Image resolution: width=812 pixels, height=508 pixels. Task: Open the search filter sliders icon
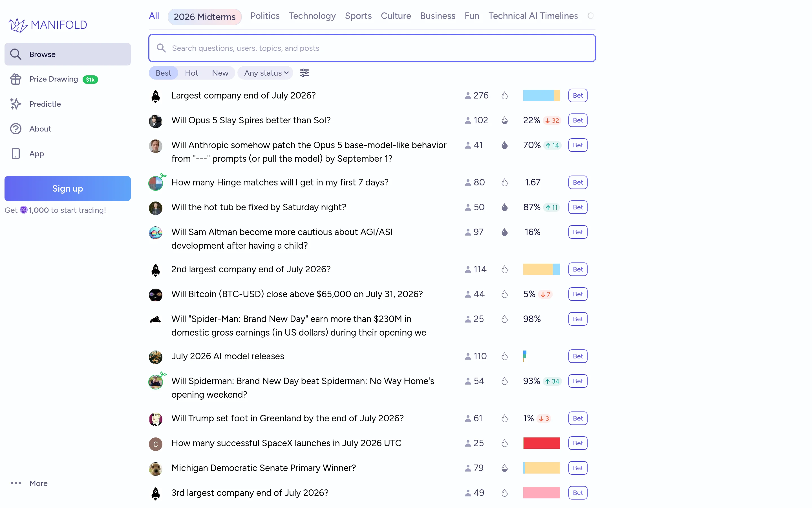coord(304,73)
